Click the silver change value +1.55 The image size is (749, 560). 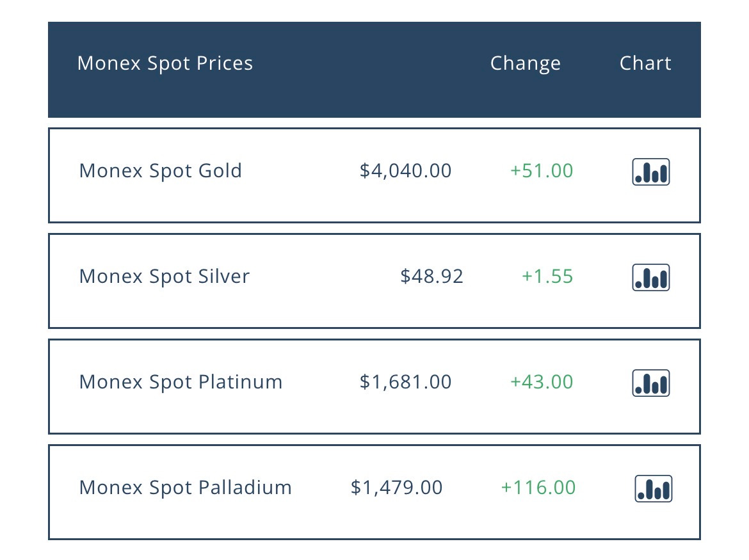pos(547,276)
